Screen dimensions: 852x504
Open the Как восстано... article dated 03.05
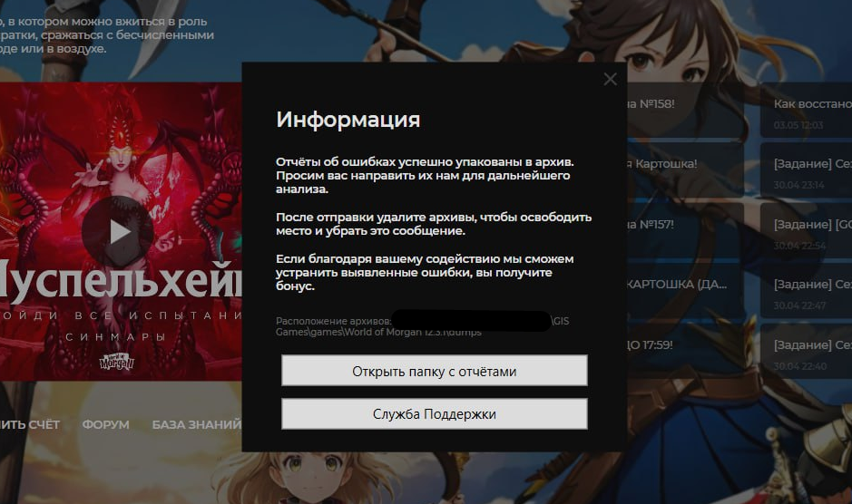pos(807,110)
